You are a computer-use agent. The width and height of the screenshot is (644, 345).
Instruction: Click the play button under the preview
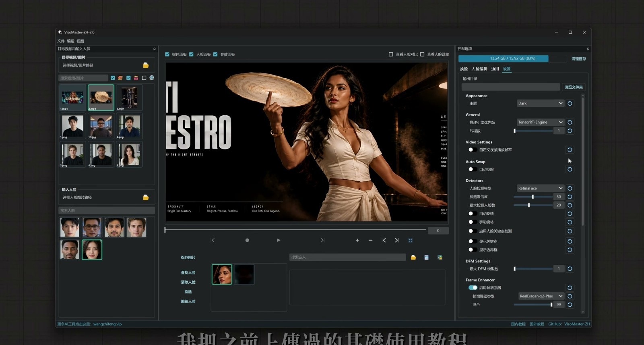pos(279,240)
